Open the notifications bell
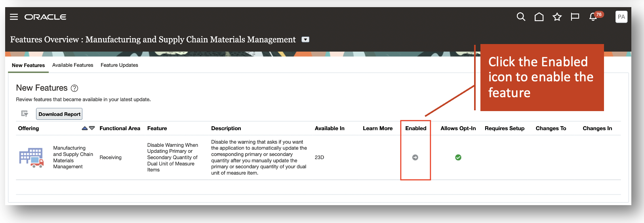The width and height of the screenshot is (644, 223). (x=593, y=17)
